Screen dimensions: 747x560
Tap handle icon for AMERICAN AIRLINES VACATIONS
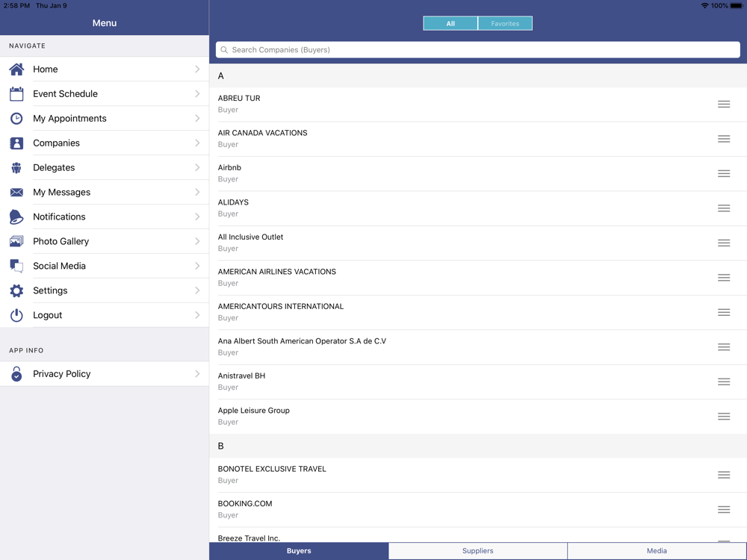coord(724,278)
